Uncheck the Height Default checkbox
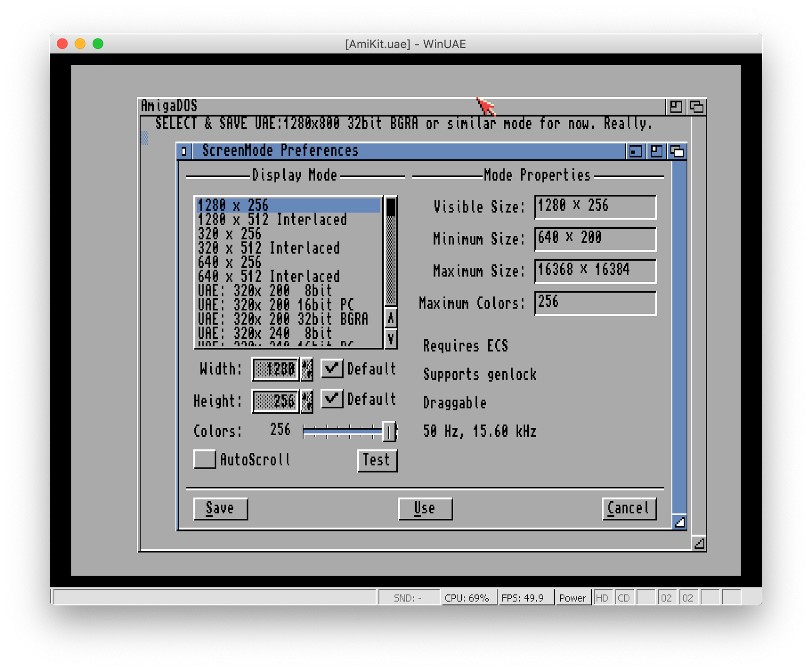 (332, 399)
